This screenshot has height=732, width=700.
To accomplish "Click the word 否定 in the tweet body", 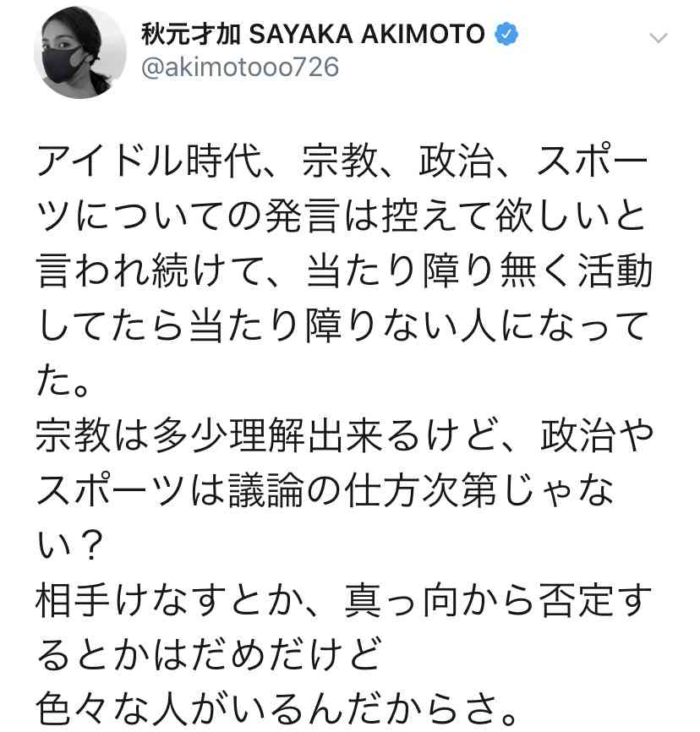I will coord(576,599).
